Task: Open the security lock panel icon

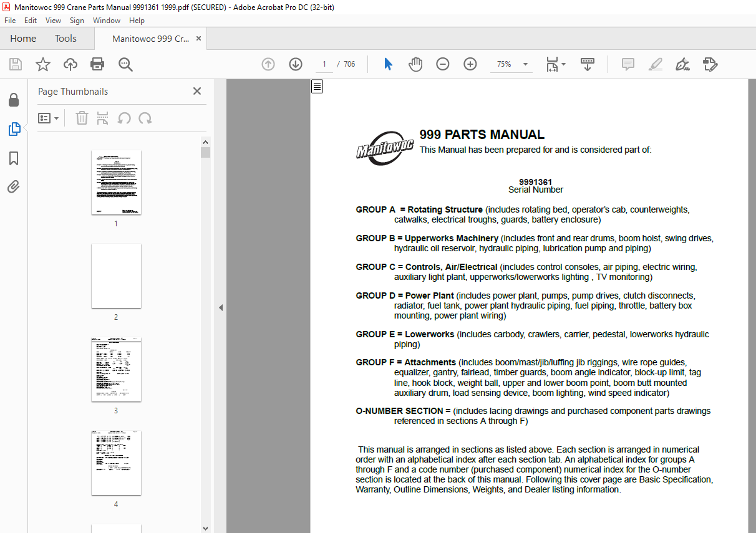Action: [x=14, y=100]
